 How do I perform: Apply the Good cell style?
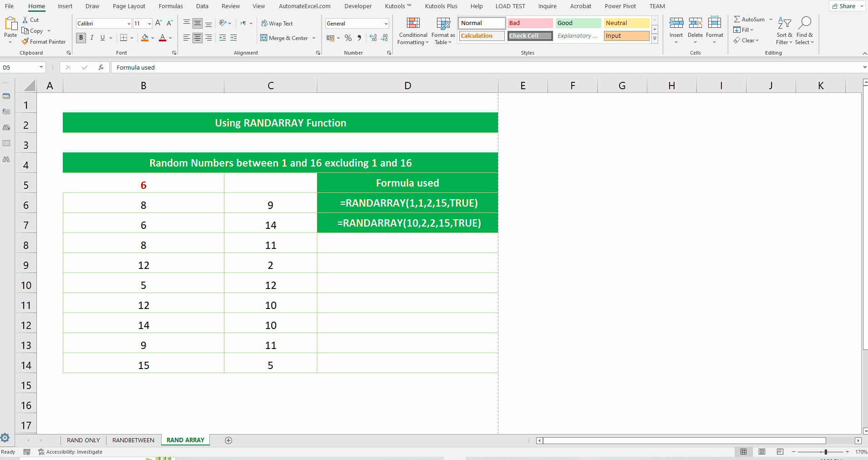(578, 23)
